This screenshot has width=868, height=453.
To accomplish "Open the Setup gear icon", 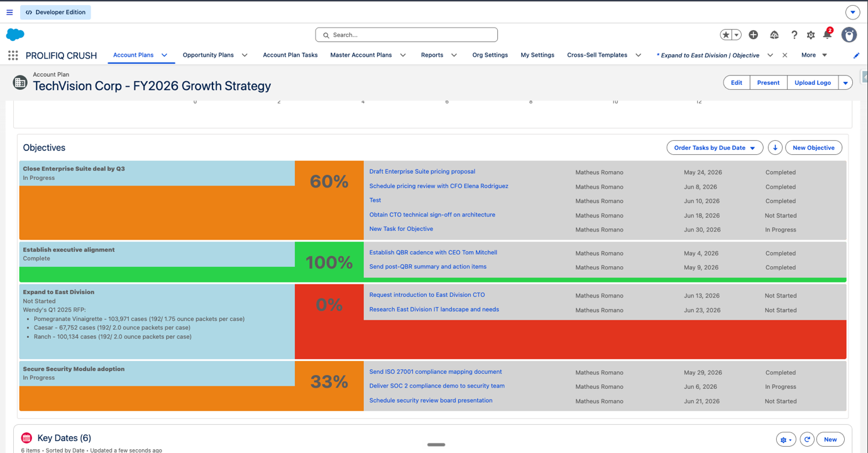I will [811, 35].
